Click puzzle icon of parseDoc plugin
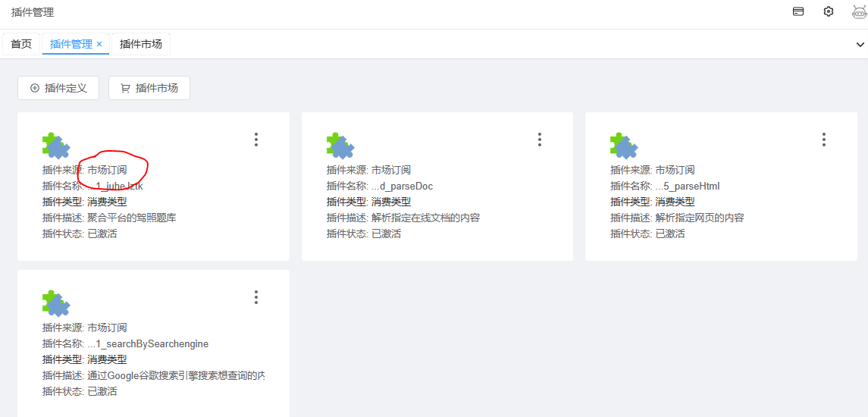 click(340, 146)
